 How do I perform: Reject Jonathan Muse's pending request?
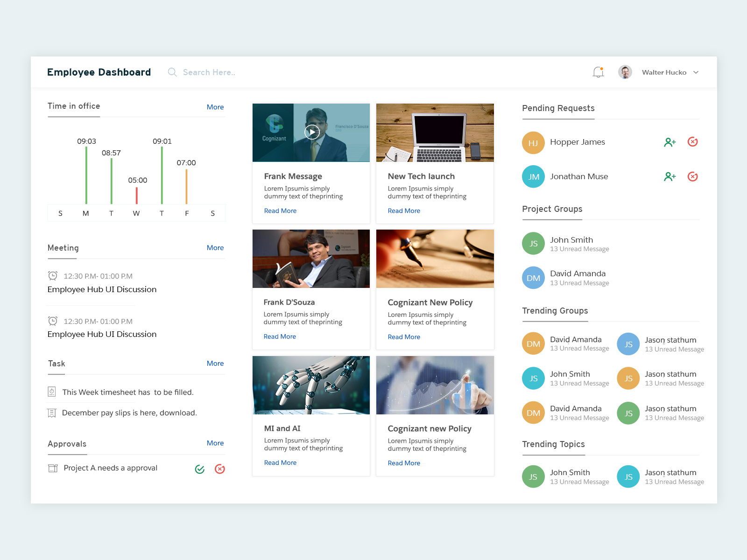pyautogui.click(x=692, y=176)
